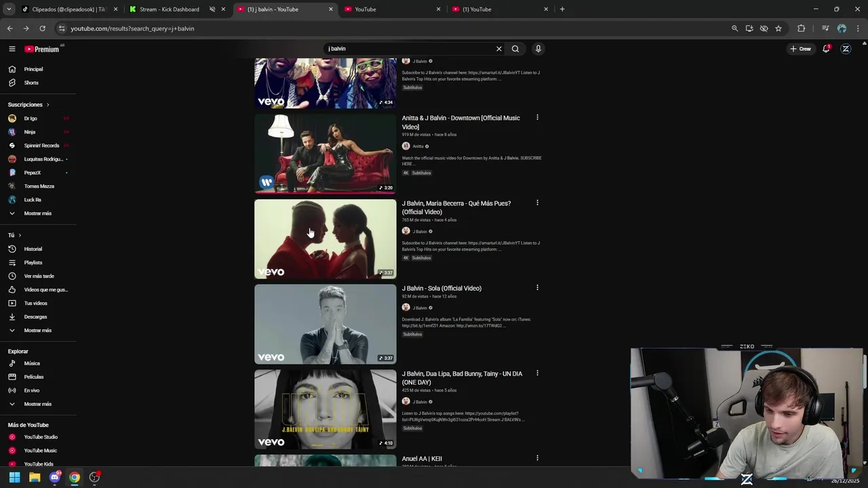Expand Mostrar más under Tú
The width and height of the screenshot is (868, 488).
click(x=38, y=330)
